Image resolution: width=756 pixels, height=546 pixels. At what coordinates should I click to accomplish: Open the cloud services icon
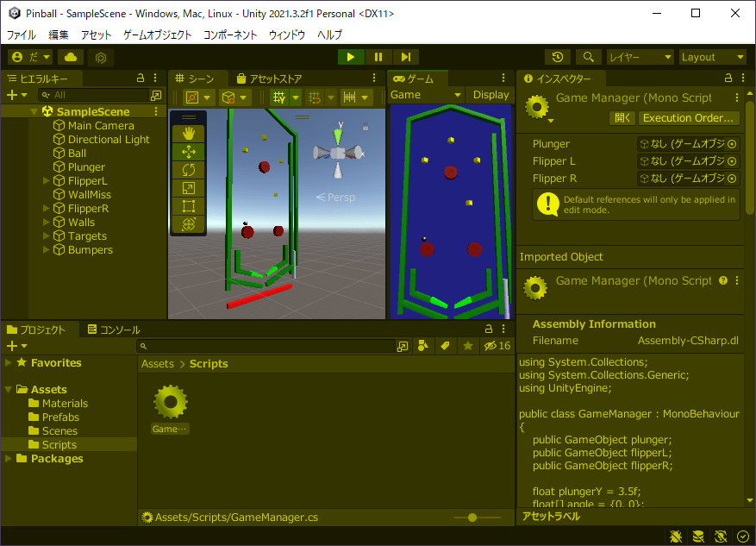(x=71, y=58)
